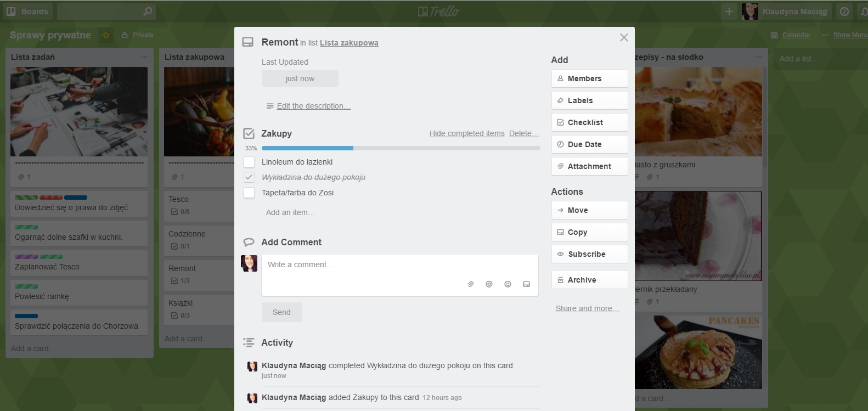Open the Lista zakupowa list link
868x411 pixels.
349,43
